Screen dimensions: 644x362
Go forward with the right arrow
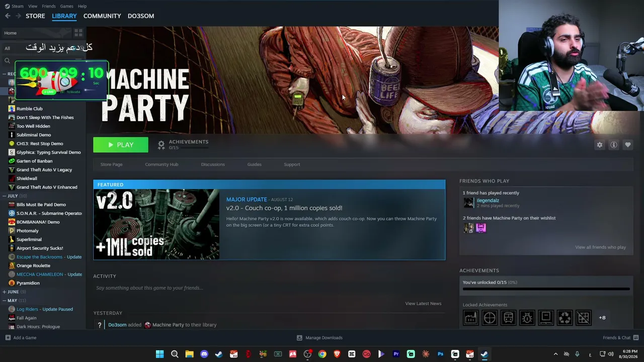[x=18, y=16]
